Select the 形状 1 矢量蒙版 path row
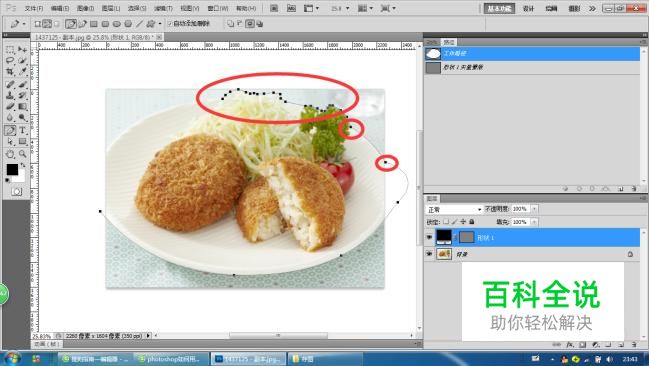 tap(532, 67)
